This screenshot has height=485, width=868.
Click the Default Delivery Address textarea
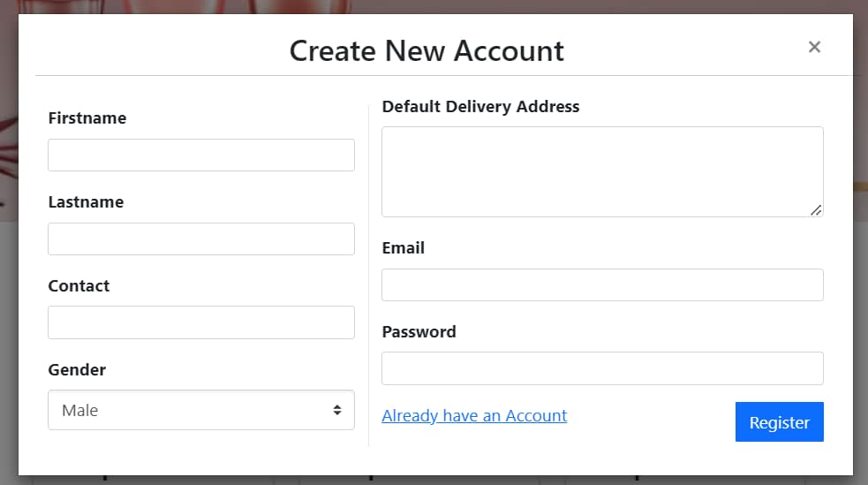coord(601,171)
